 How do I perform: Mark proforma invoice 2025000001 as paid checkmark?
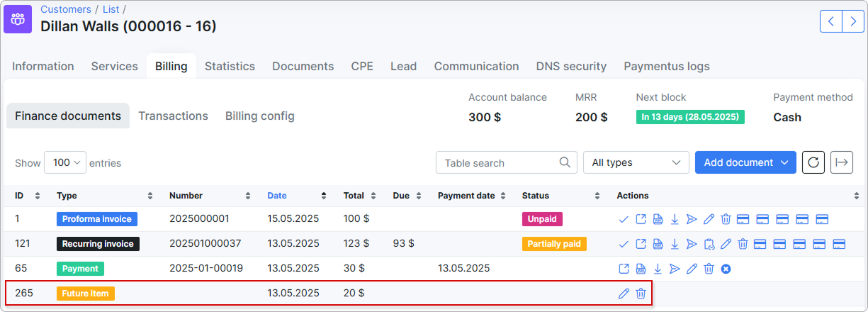tap(624, 219)
